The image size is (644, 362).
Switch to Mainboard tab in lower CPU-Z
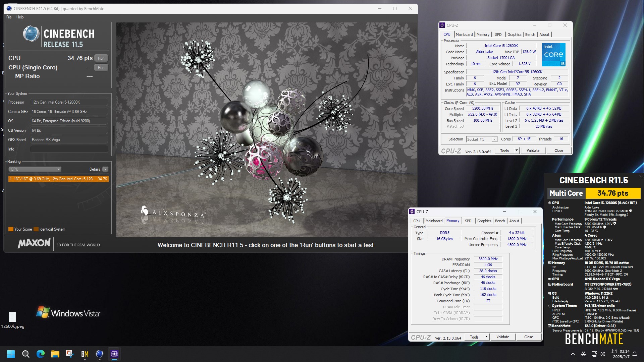point(434,221)
